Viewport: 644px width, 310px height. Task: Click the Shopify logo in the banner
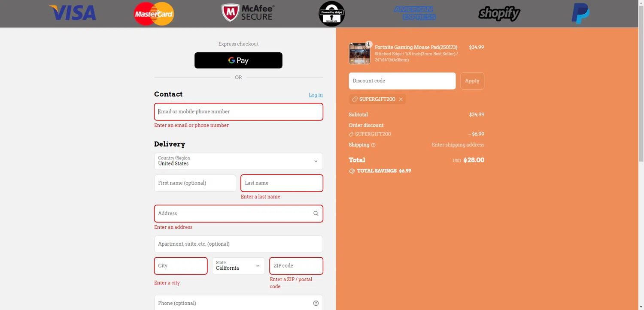pos(499,13)
